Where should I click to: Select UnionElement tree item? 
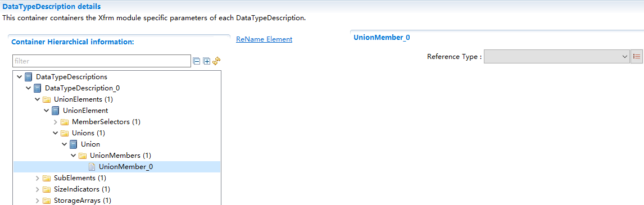(x=85, y=111)
